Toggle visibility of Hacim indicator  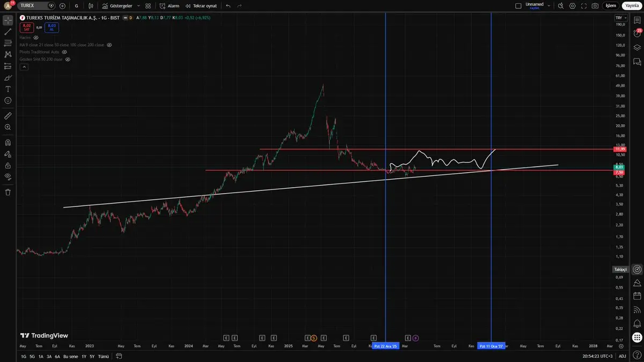(36, 38)
